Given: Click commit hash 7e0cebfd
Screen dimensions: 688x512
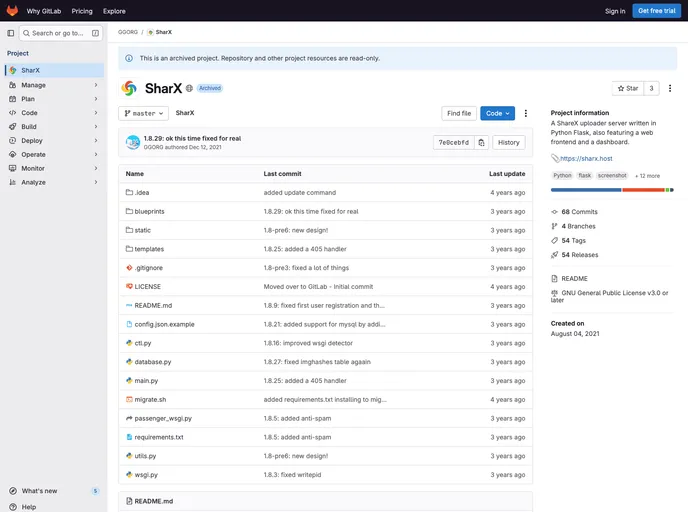Looking at the screenshot, I should pos(454,143).
